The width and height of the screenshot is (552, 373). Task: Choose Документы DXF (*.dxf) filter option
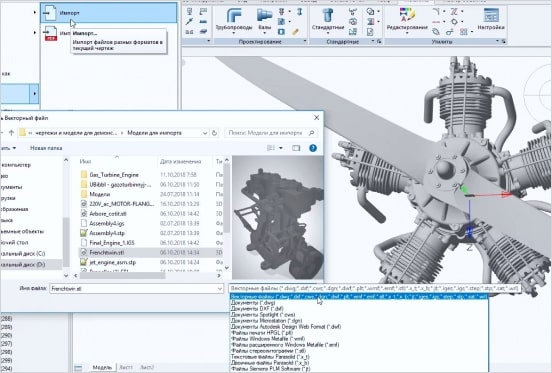click(x=257, y=309)
